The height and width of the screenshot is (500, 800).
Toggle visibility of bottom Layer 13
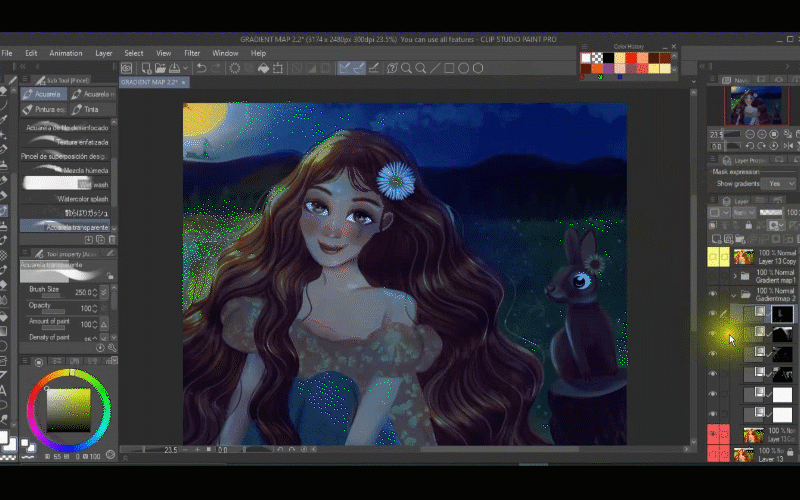click(713, 454)
